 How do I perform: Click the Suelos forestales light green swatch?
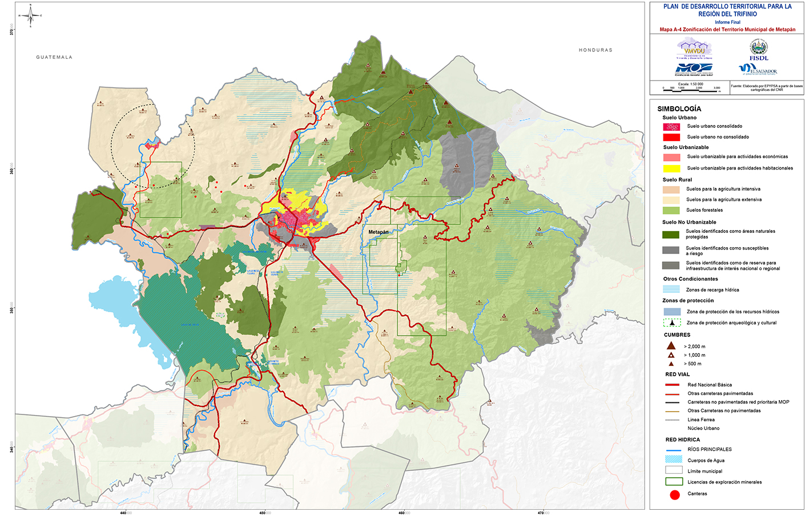click(671, 210)
